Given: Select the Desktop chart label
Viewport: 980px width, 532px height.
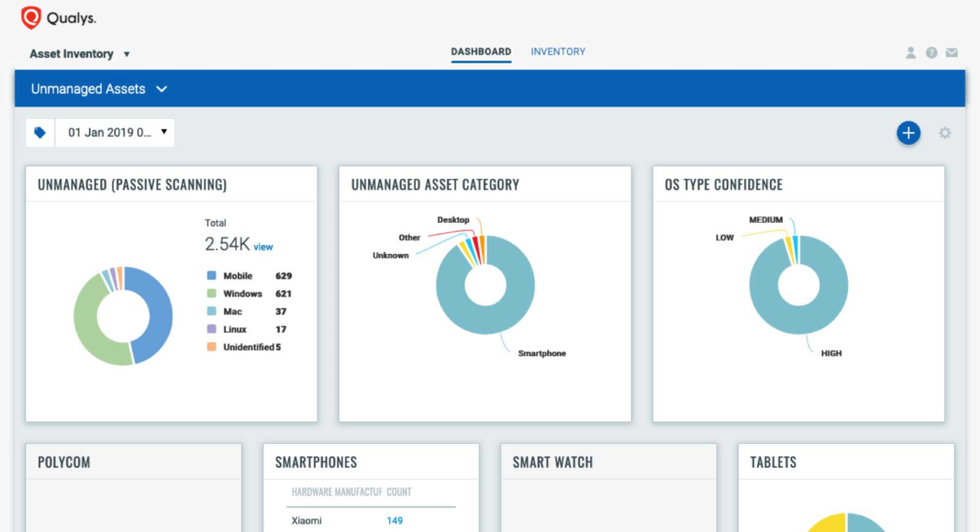Looking at the screenshot, I should 453,220.
